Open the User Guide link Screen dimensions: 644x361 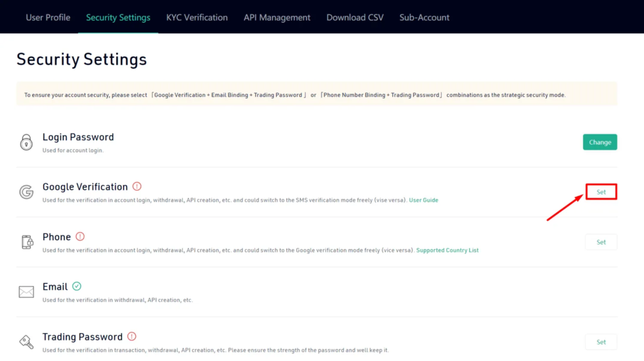pyautogui.click(x=423, y=200)
